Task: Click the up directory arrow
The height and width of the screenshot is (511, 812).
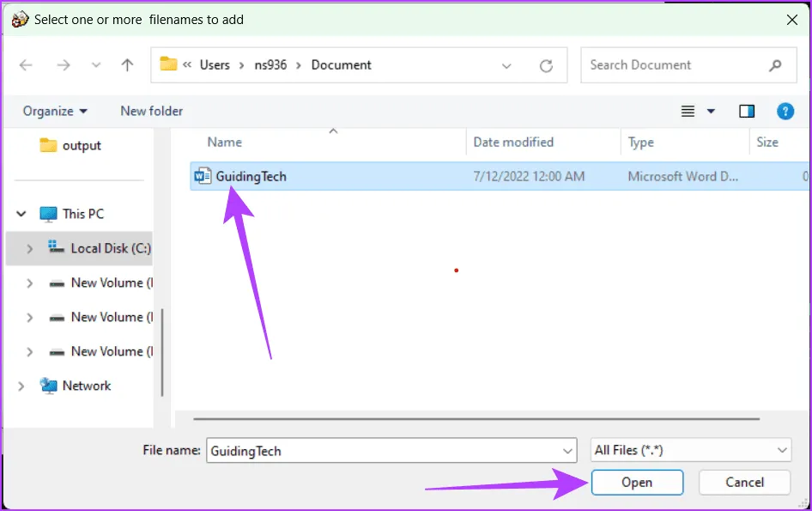Action: click(127, 65)
